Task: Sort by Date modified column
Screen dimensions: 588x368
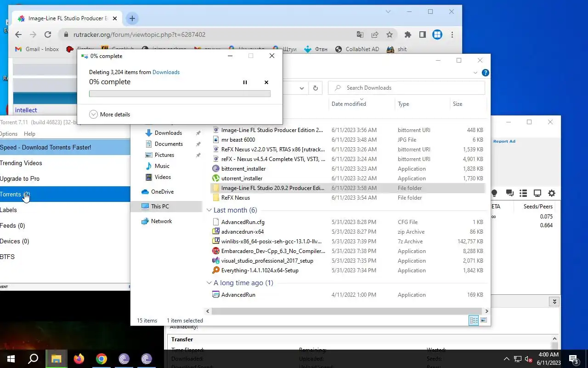Action: coord(349,104)
